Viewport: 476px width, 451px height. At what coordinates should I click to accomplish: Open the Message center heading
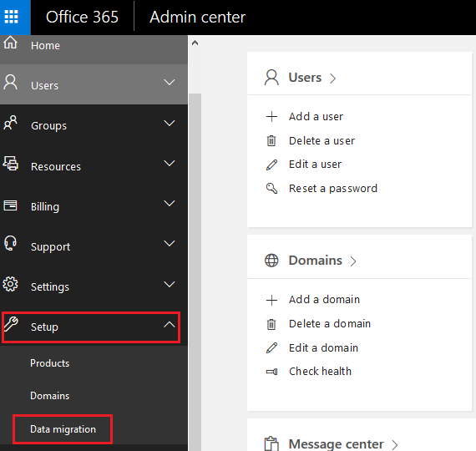pyautogui.click(x=336, y=444)
